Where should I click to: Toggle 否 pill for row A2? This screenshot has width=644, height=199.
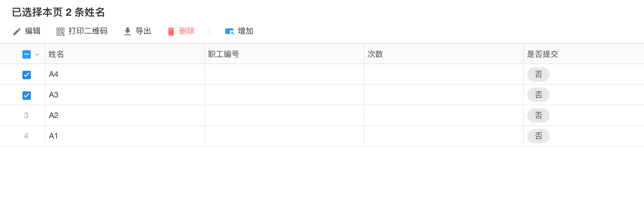[538, 116]
